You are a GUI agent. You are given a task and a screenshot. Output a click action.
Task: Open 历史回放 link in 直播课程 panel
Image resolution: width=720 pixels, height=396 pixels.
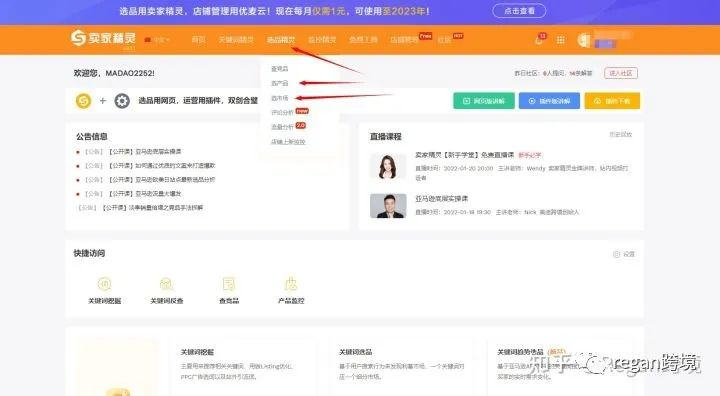click(x=620, y=135)
